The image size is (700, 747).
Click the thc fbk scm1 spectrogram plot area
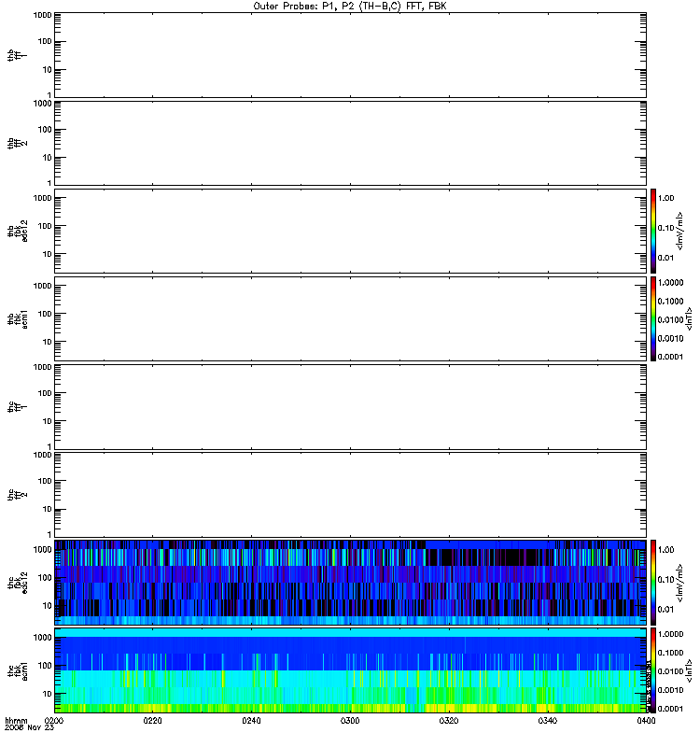pyautogui.click(x=350, y=670)
